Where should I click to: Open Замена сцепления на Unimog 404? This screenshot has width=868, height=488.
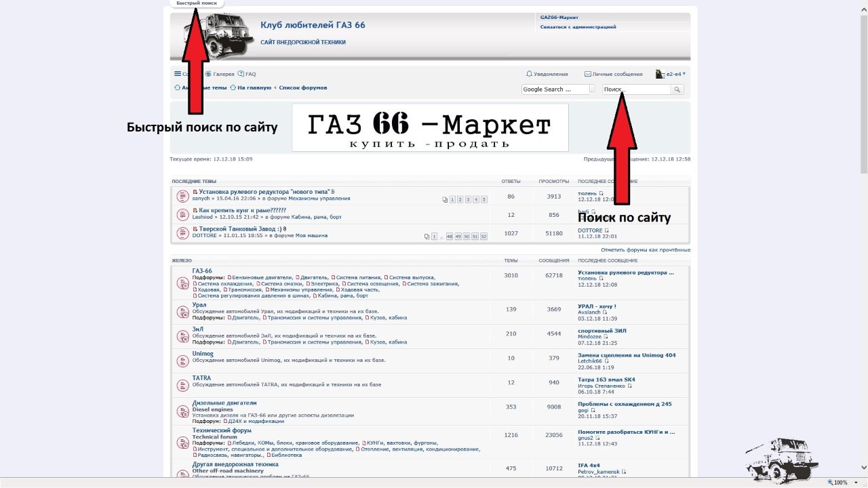627,355
